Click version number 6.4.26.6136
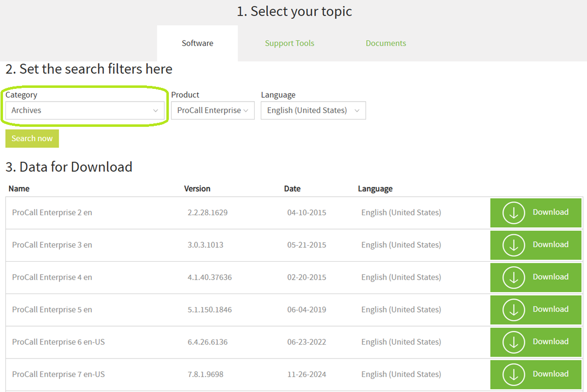Viewport: 587px width, 392px height. click(207, 342)
